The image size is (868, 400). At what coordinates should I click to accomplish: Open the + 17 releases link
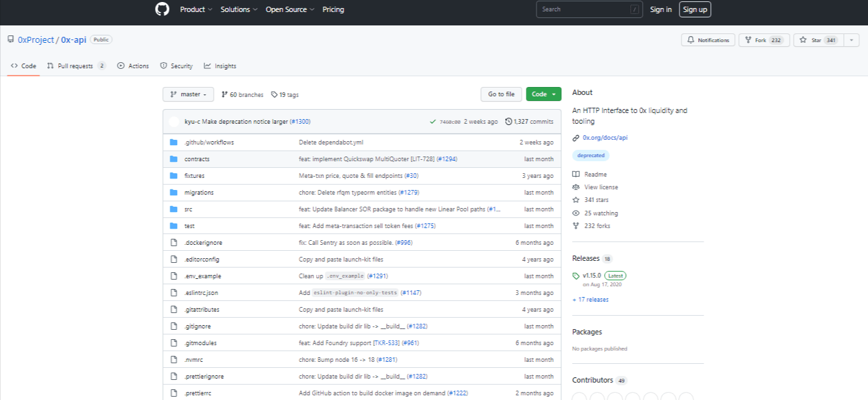[x=591, y=300]
